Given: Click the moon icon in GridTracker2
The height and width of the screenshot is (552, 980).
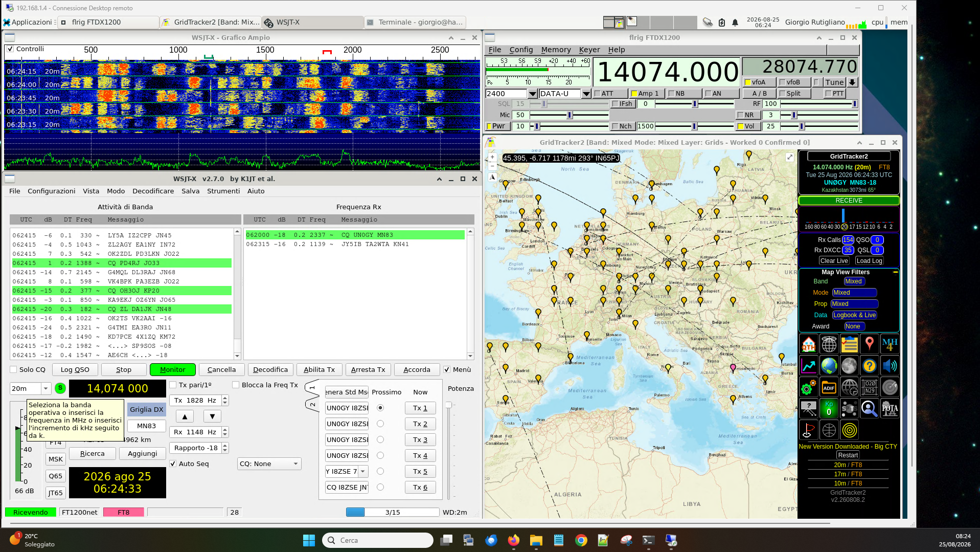Looking at the screenshot, I should 849,366.
